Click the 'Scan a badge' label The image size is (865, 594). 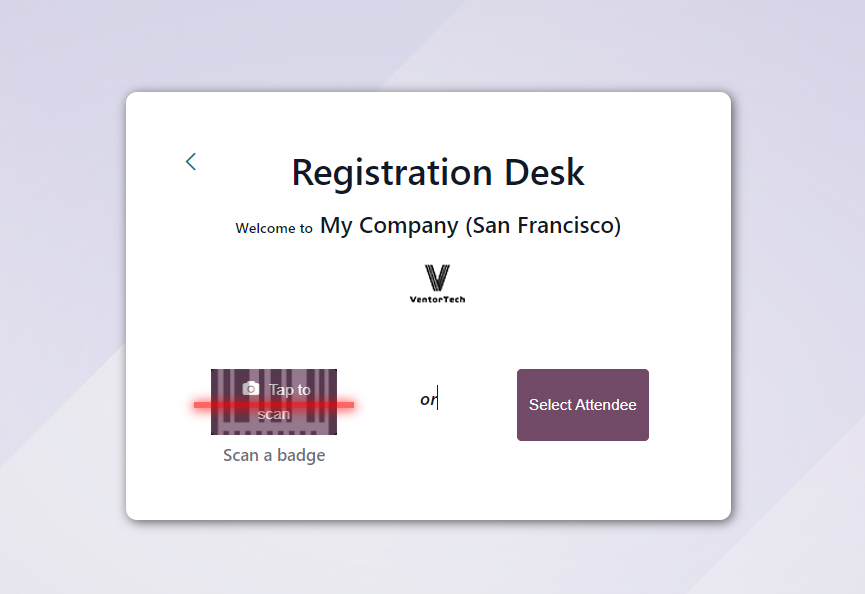(x=274, y=455)
